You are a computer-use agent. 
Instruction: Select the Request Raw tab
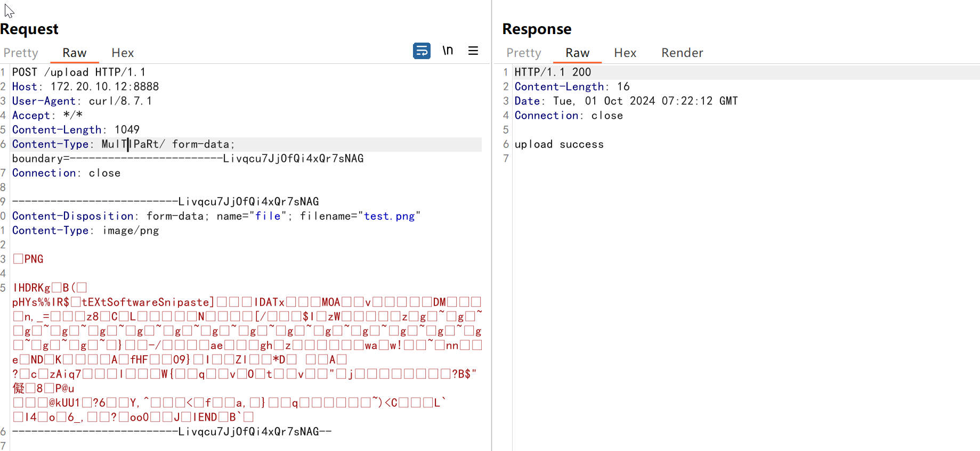pos(74,53)
